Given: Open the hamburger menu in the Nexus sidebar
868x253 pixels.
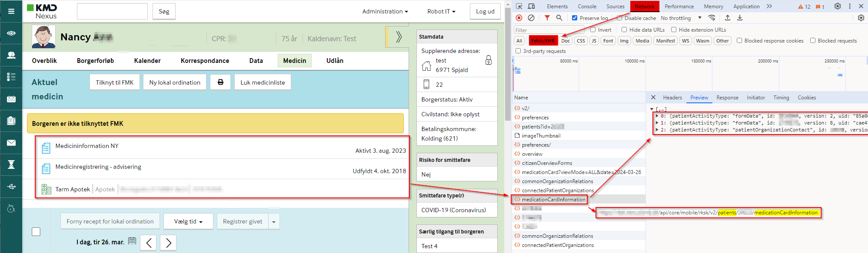Looking at the screenshot, I should (x=11, y=11).
